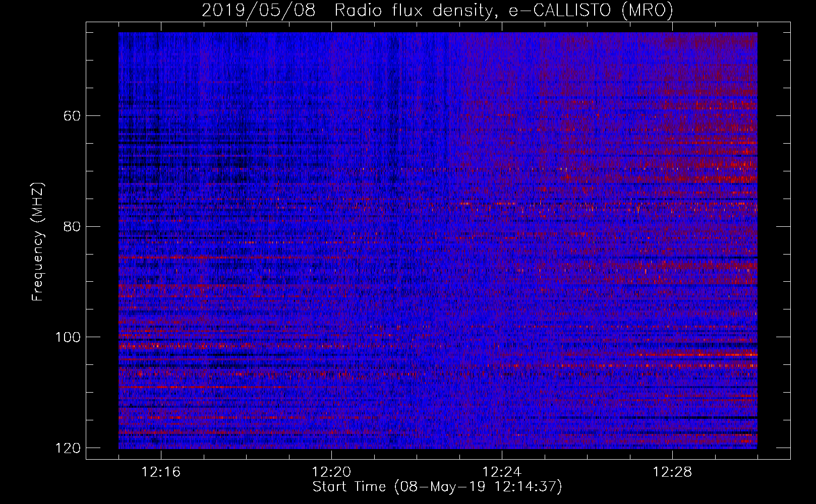Select the 'Frequency (MHZ)' y-axis label

pos(38,241)
